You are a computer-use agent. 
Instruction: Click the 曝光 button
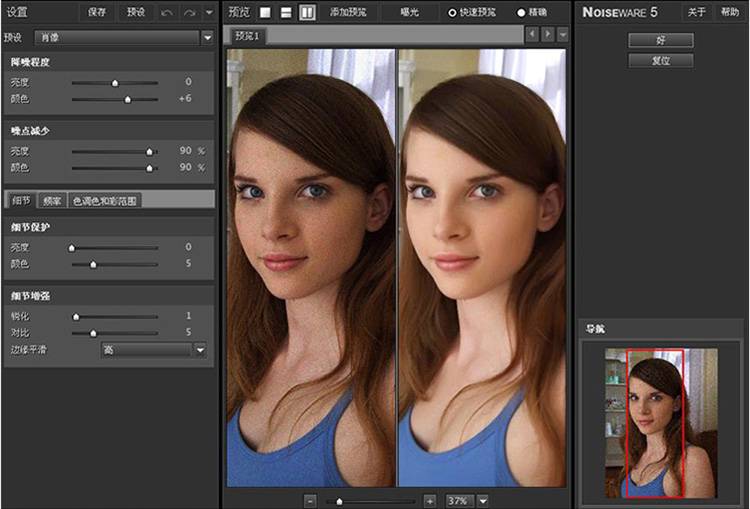pos(409,12)
